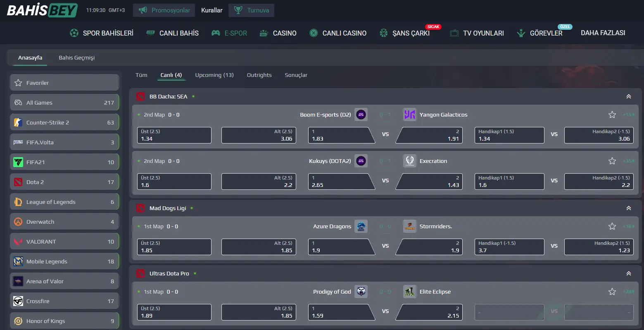
Task: Click the Azure Dragons team logo
Action: tap(361, 226)
